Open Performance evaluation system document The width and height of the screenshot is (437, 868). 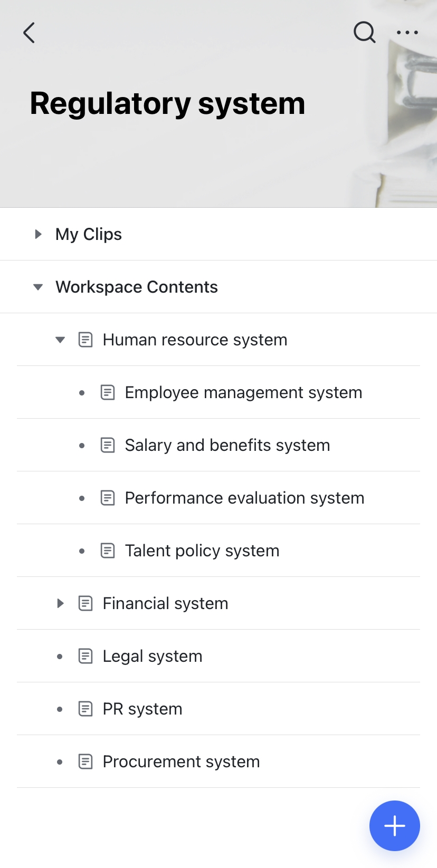click(x=244, y=498)
